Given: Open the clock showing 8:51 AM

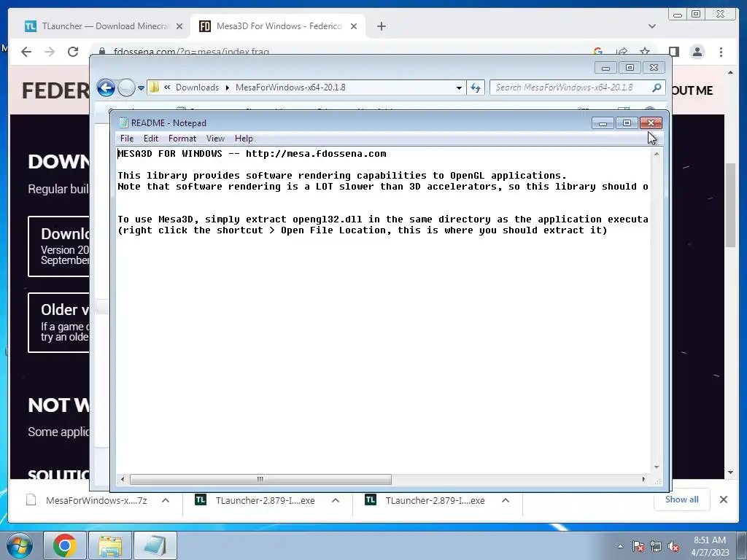Looking at the screenshot, I should click(x=710, y=546).
